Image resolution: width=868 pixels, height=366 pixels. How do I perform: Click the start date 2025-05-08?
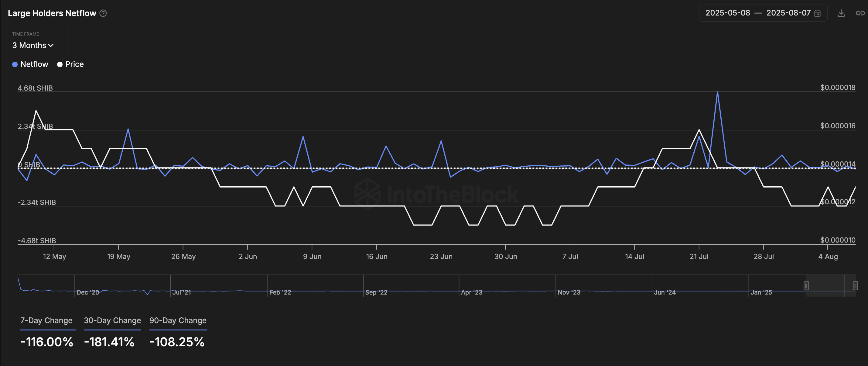tap(727, 13)
